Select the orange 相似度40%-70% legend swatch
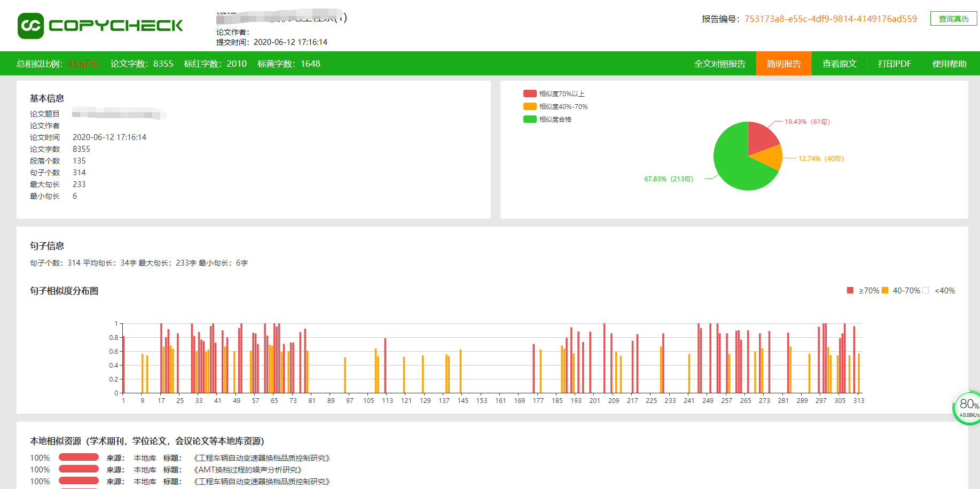The image size is (980, 489). 530,106
